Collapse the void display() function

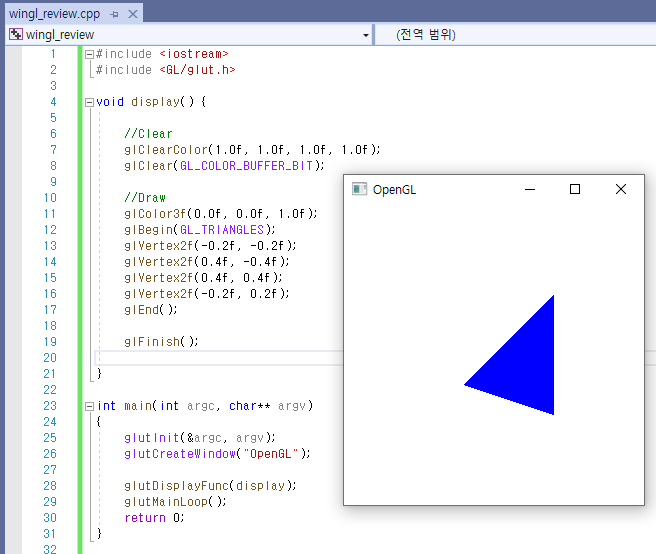(x=89, y=103)
